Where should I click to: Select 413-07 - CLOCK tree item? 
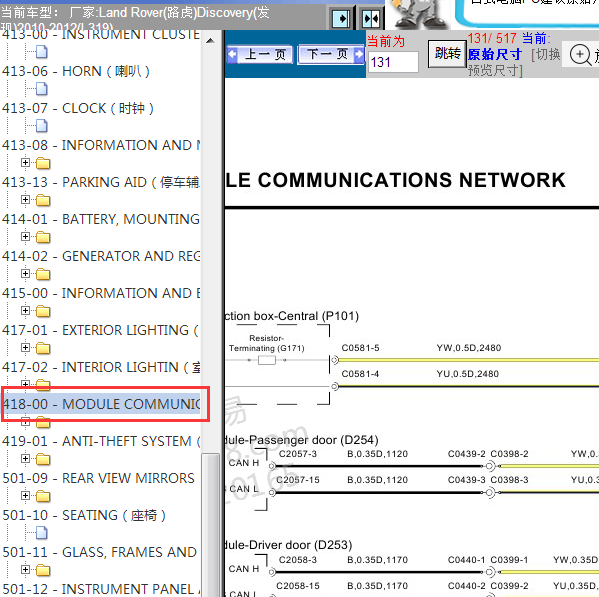pos(78,108)
